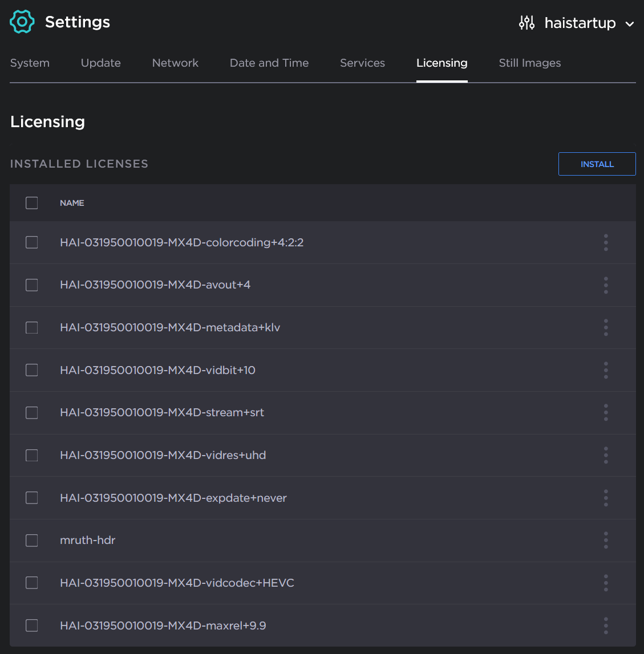Open the options menu for the colorcoding+4:2:2 license
The width and height of the screenshot is (644, 654).
point(606,242)
